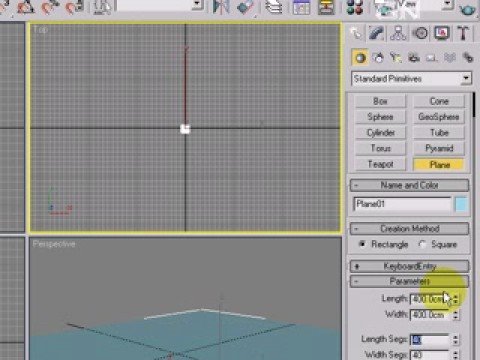Viewport: 480px width, 360px height.
Task: Open the Utilities hammer tab
Action: coord(463,33)
